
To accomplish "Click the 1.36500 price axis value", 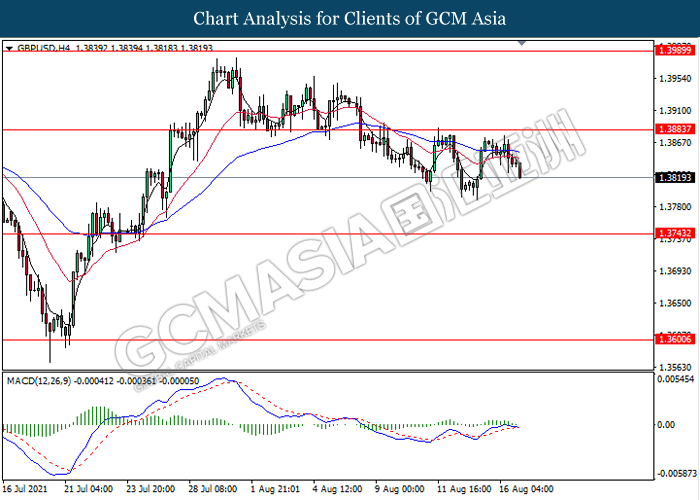I will click(x=675, y=303).
